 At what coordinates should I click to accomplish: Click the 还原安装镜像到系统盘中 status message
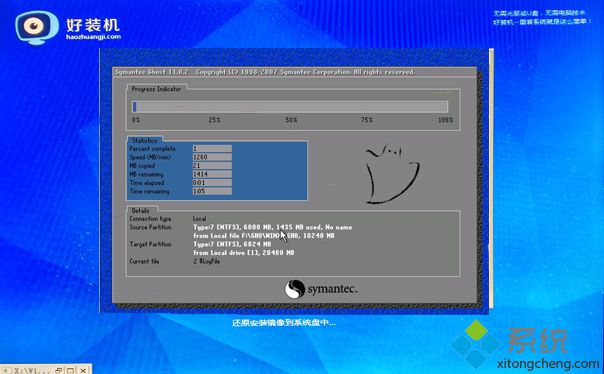coord(284,323)
